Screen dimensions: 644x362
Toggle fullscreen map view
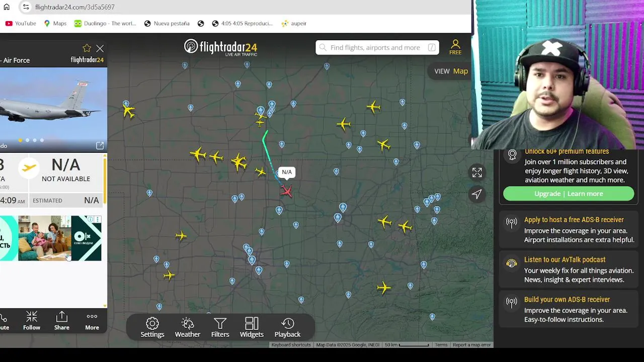coord(477,172)
